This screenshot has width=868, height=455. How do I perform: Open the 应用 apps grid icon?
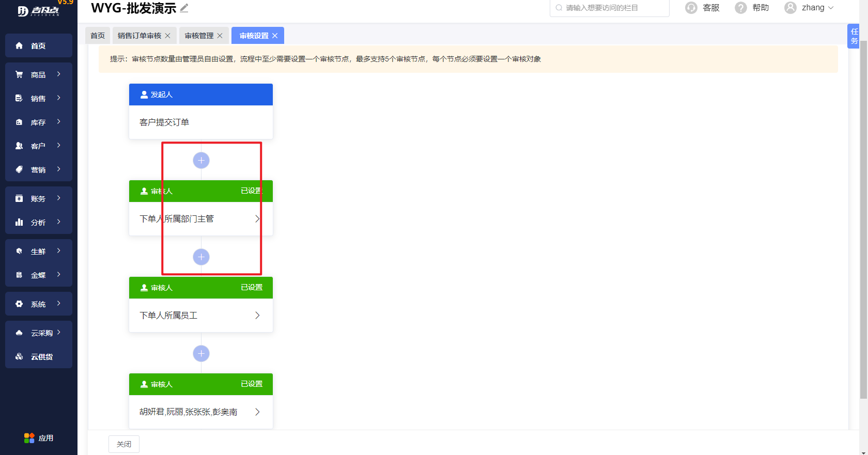click(x=29, y=438)
